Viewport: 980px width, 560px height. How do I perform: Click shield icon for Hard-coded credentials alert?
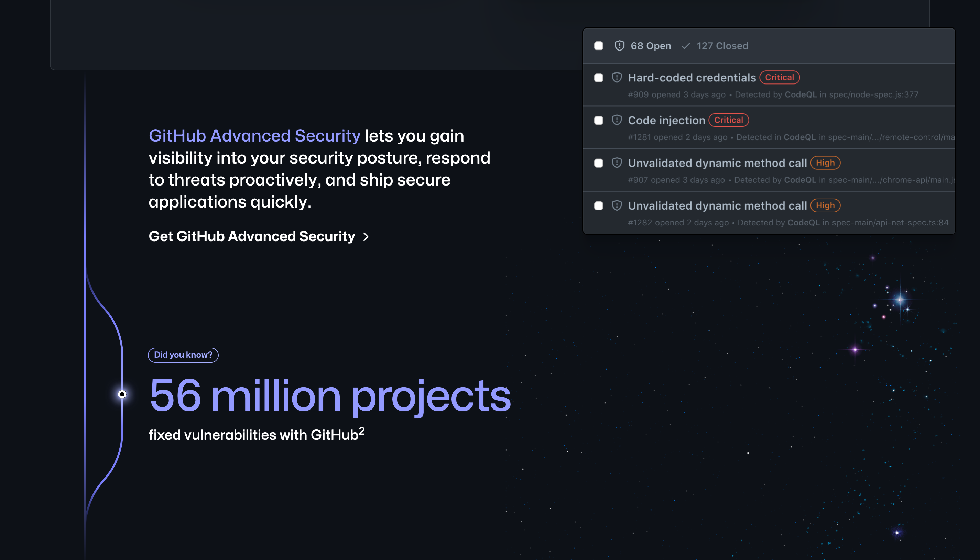coord(617,77)
